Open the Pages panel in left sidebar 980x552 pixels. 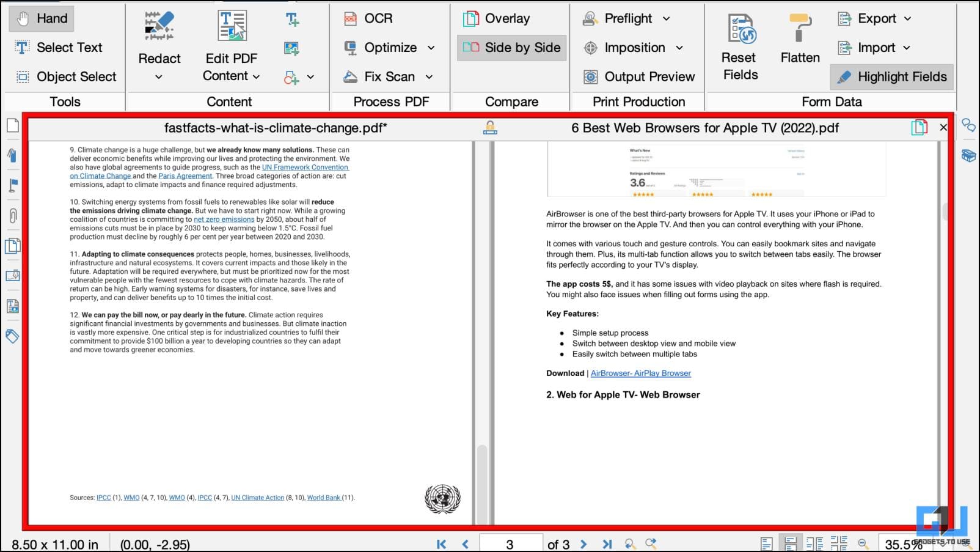12,126
